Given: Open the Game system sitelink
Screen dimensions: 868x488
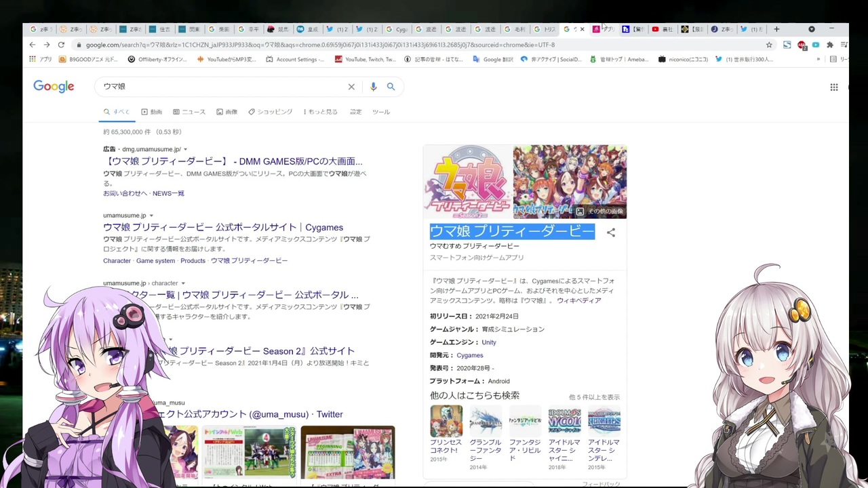Looking at the screenshot, I should pyautogui.click(x=155, y=261).
